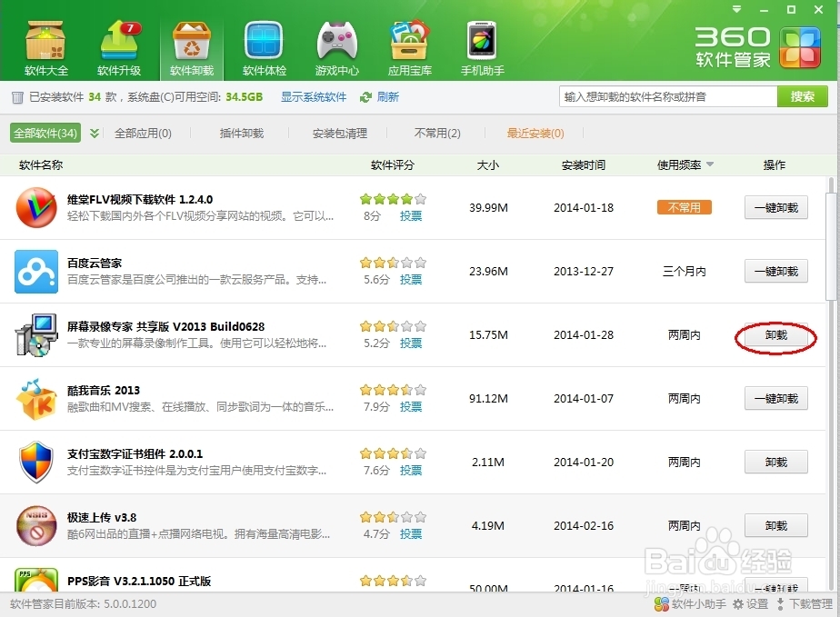Click the 维棠FLV视频下载软件 app icon
This screenshot has width=840, height=617.
(35, 207)
